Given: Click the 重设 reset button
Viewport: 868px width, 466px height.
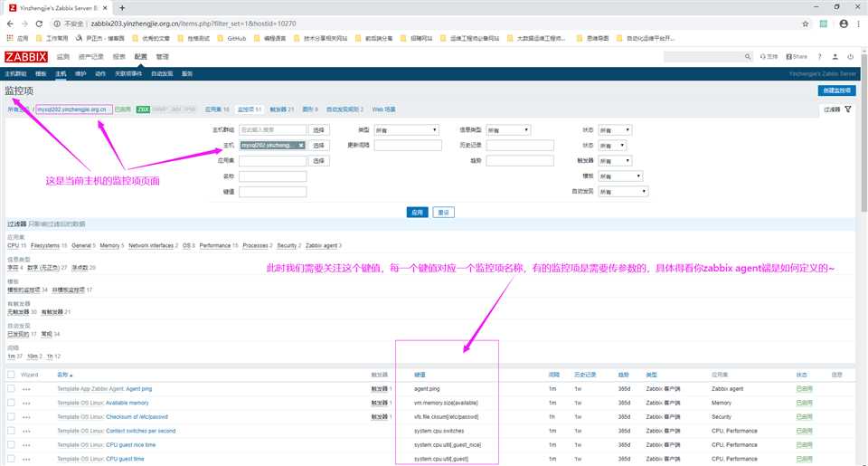Looking at the screenshot, I should (443, 213).
